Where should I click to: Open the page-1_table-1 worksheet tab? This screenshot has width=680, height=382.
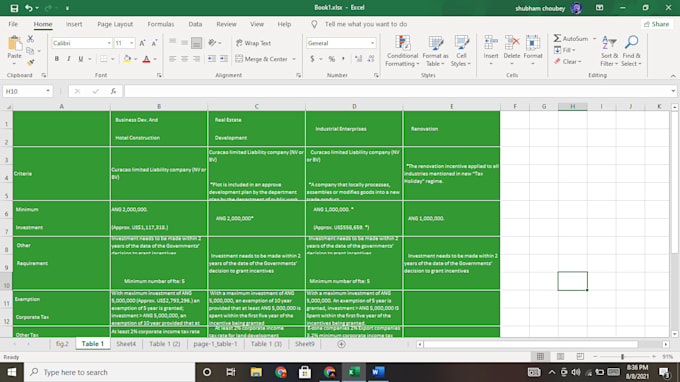click(216, 344)
